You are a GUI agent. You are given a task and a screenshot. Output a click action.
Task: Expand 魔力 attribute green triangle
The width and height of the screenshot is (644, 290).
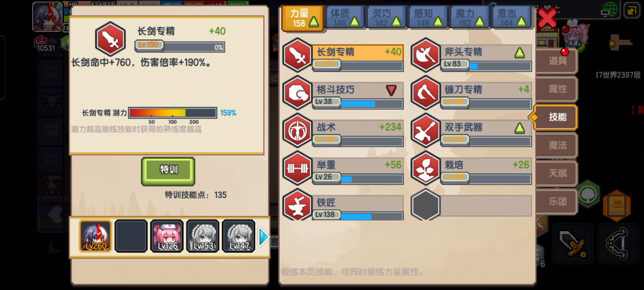tap(479, 22)
